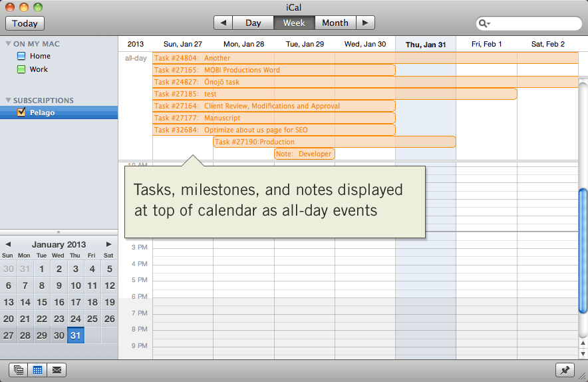This screenshot has height=382, width=588.
Task: Open notifications envelope icon
Action: click(57, 370)
